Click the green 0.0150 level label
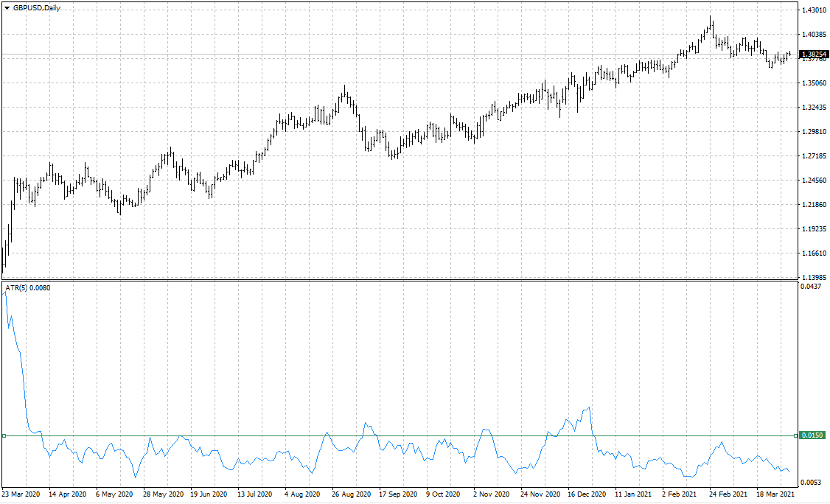830x504 pixels. [x=812, y=435]
